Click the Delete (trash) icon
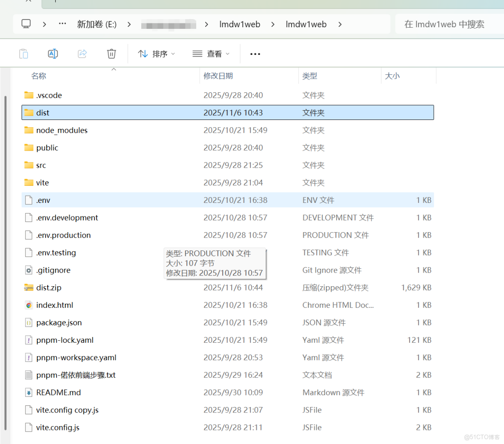This screenshot has height=444, width=504. pos(111,53)
